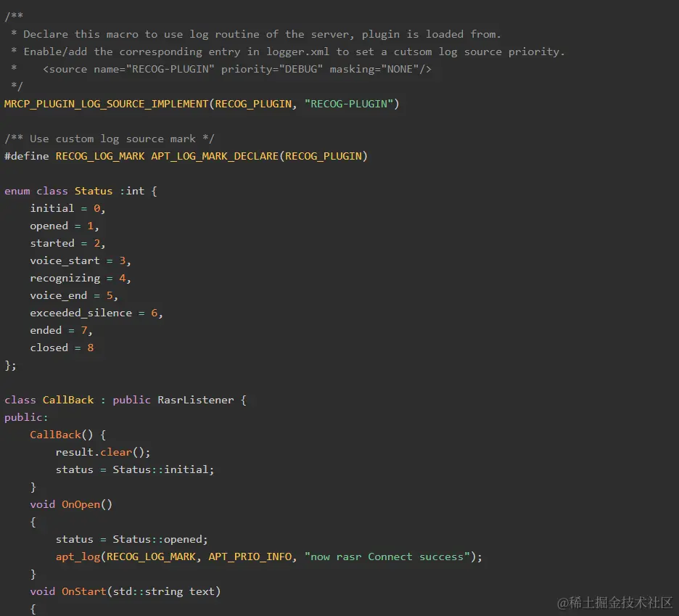679x616 pixels.
Task: Click the enum line 'opened = 1,'
Action: click(65, 226)
